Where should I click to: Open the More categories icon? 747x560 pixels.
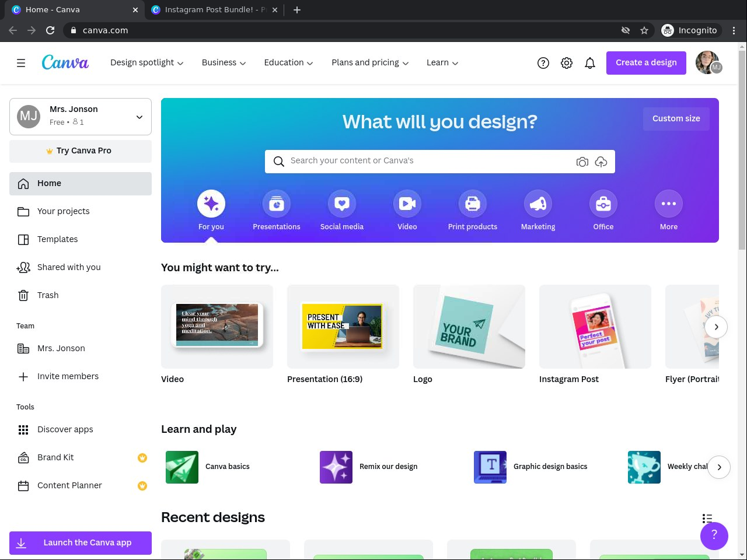coord(669,204)
